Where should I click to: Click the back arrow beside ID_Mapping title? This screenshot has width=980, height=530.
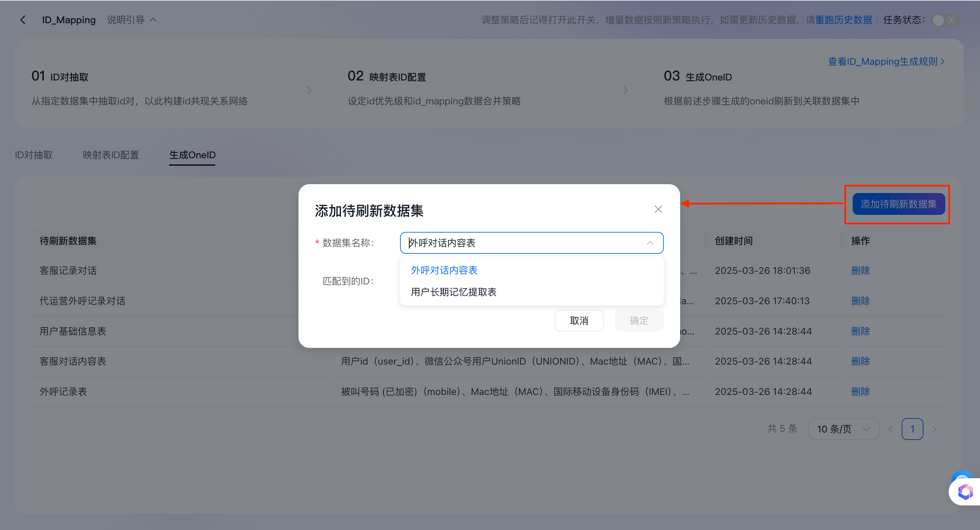click(x=23, y=19)
